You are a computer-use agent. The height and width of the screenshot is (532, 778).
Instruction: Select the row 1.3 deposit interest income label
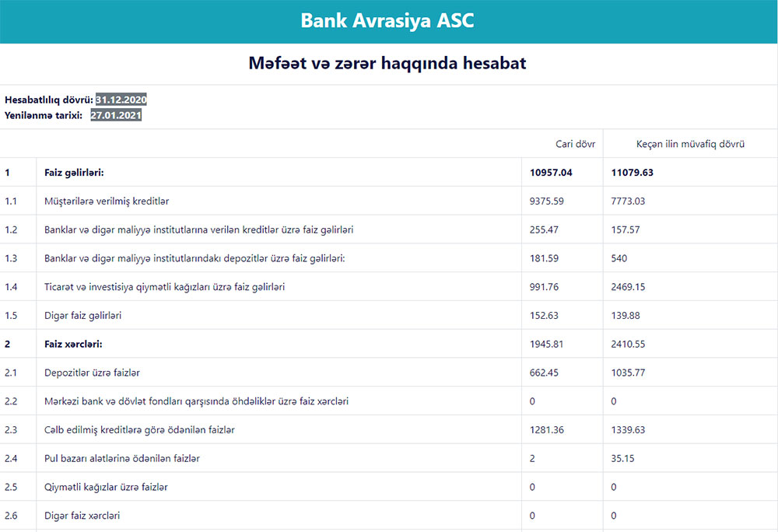tap(194, 258)
